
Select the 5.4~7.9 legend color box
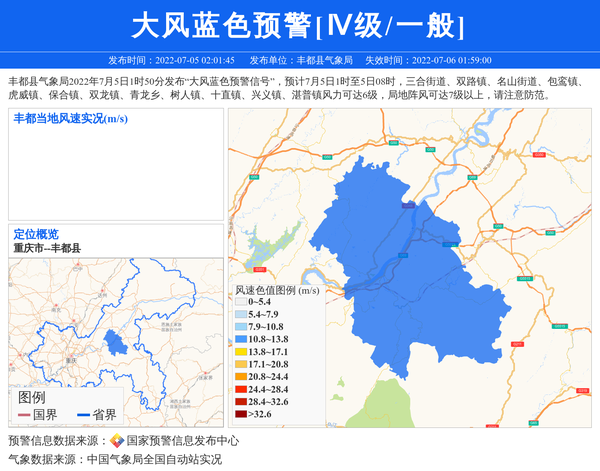click(x=240, y=314)
